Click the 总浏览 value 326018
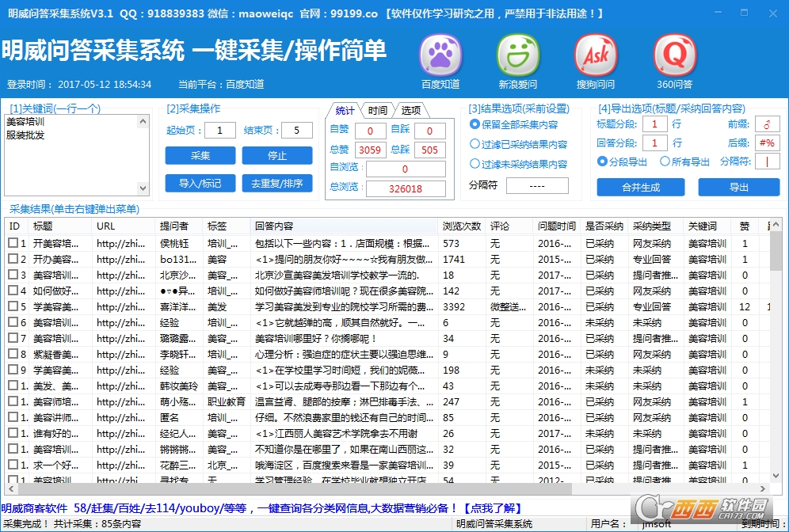The height and width of the screenshot is (532, 789). [405, 188]
